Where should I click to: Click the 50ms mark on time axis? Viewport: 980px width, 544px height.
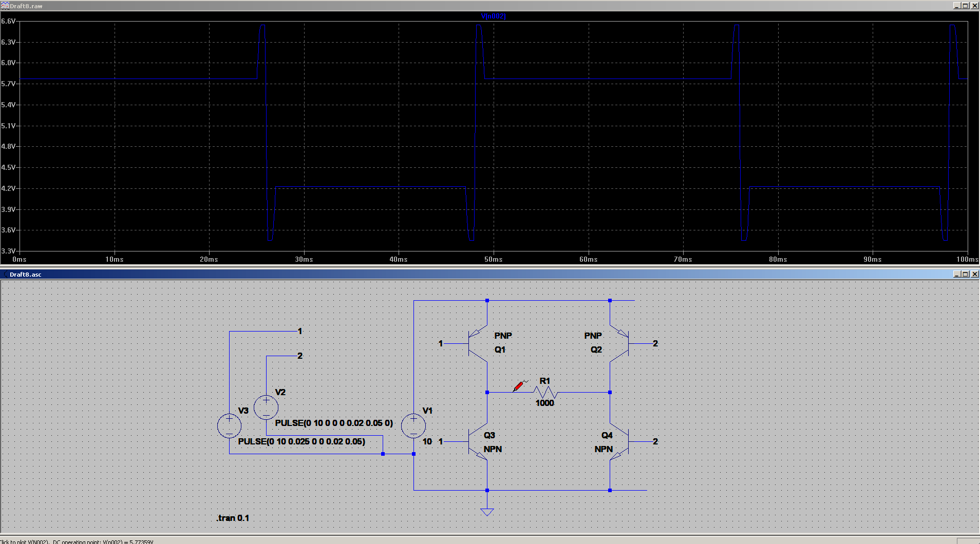coord(493,259)
